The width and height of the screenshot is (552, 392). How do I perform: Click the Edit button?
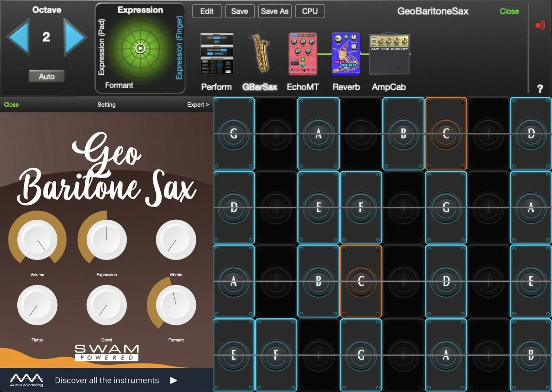click(x=207, y=11)
